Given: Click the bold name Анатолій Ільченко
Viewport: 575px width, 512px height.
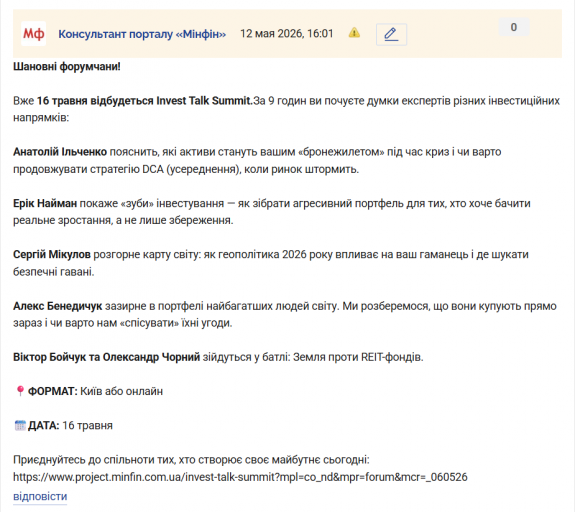Looking at the screenshot, I should point(60,152).
